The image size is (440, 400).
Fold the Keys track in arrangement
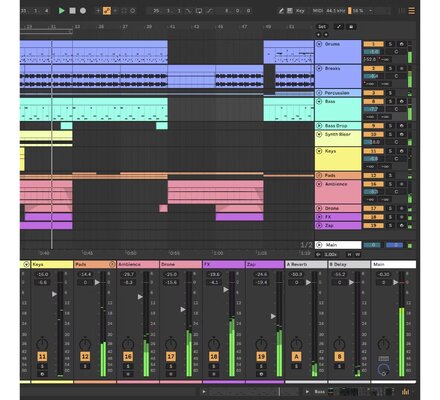319,151
